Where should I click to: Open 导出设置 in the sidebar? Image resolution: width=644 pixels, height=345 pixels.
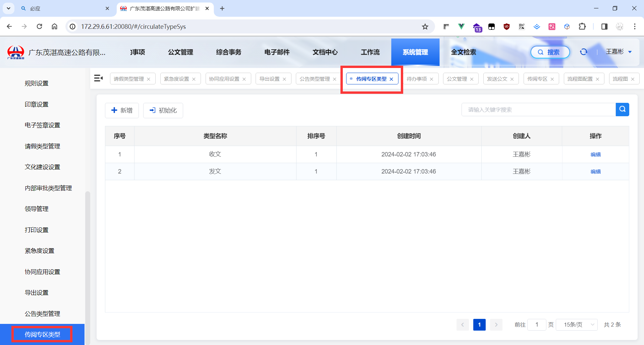37,293
